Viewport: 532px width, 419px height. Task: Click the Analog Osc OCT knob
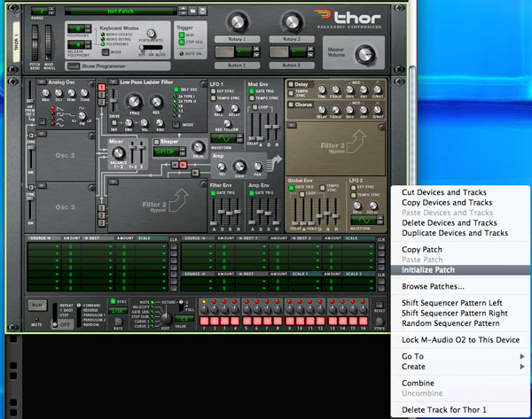click(x=59, y=93)
